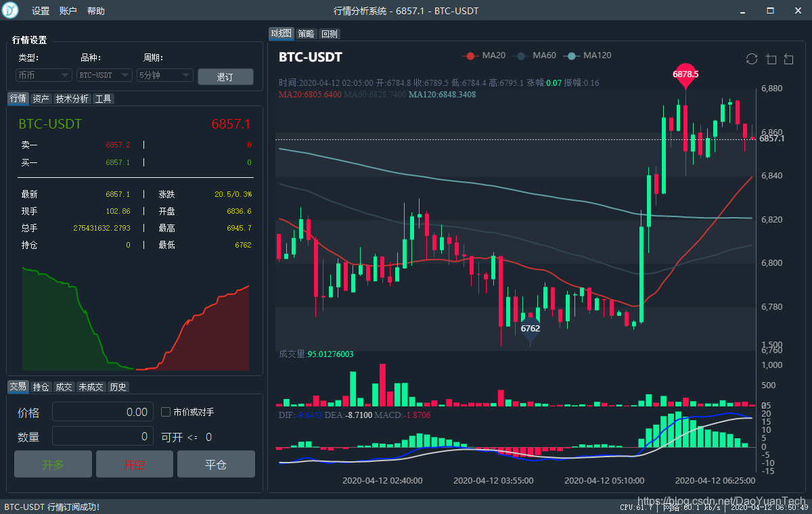Click the time label 2020-04-12 03:55:00
Viewport: 812px width, 514px height.
pos(493,481)
